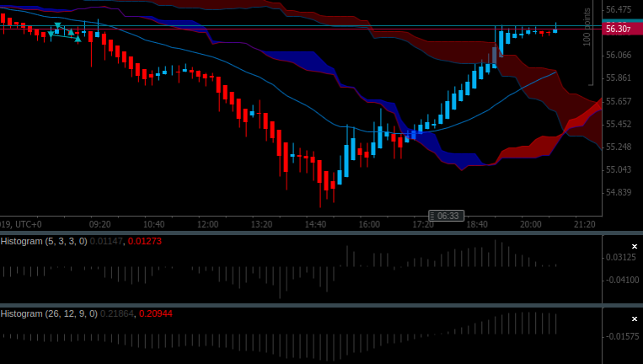The image size is (643, 364).
Task: Click the -0.01575 histogram axis value
Action: tap(621, 336)
